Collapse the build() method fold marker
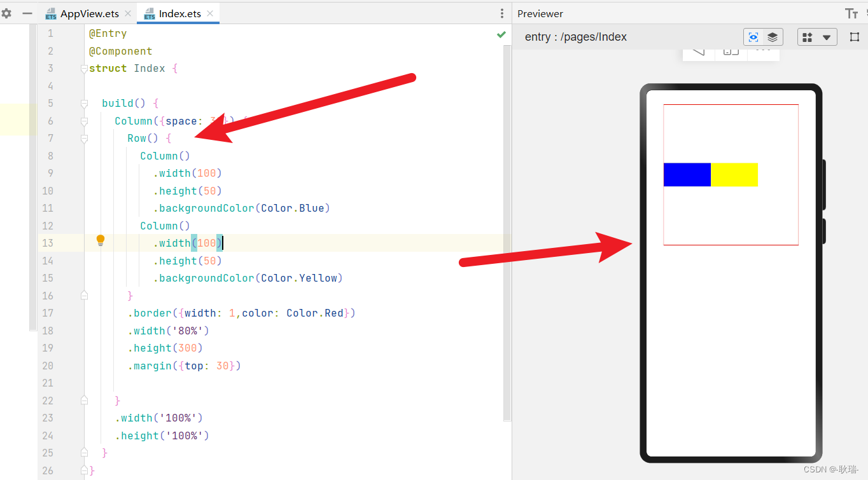Viewport: 868px width, 480px height. 84,104
